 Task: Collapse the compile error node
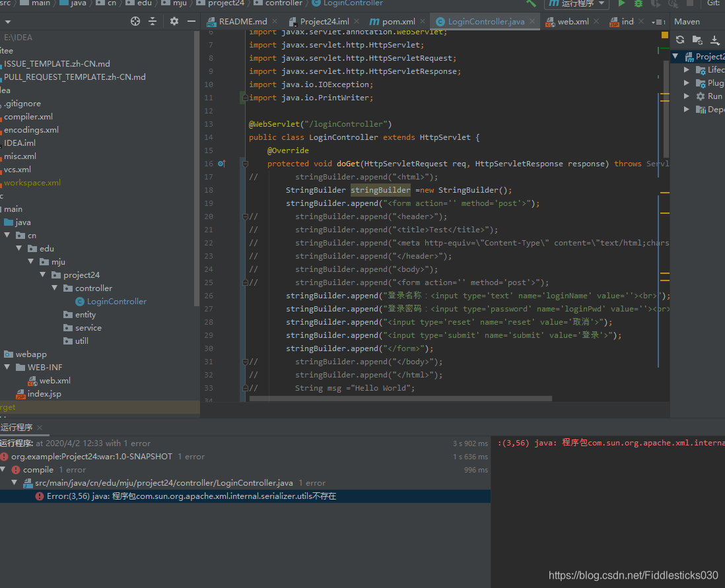point(3,470)
